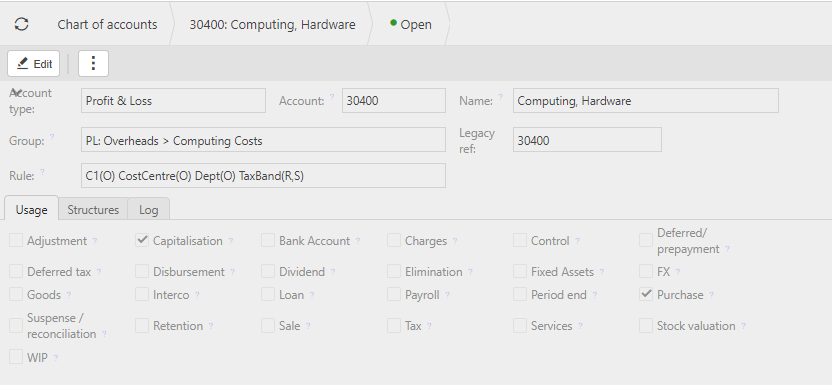Click the help icon next to Group label
832x385 pixels.
pos(52,137)
